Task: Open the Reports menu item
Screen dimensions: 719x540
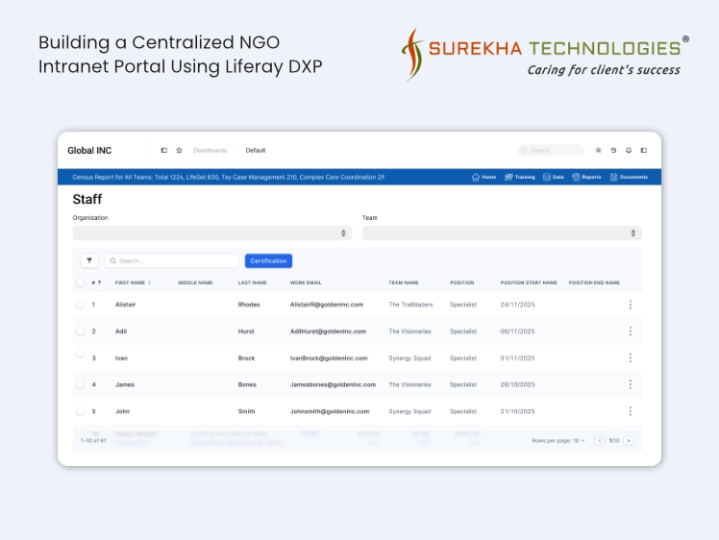Action: pos(586,177)
